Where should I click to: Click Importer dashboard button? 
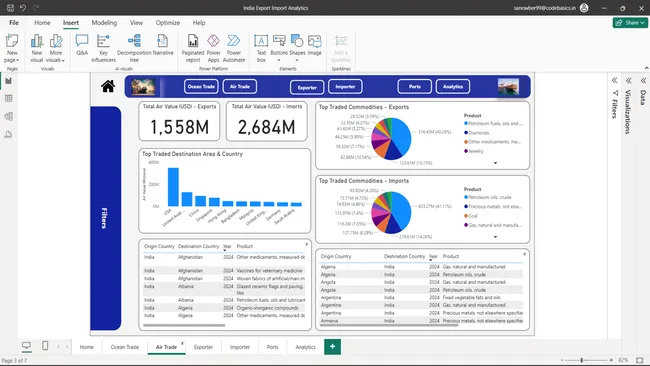[x=345, y=87]
